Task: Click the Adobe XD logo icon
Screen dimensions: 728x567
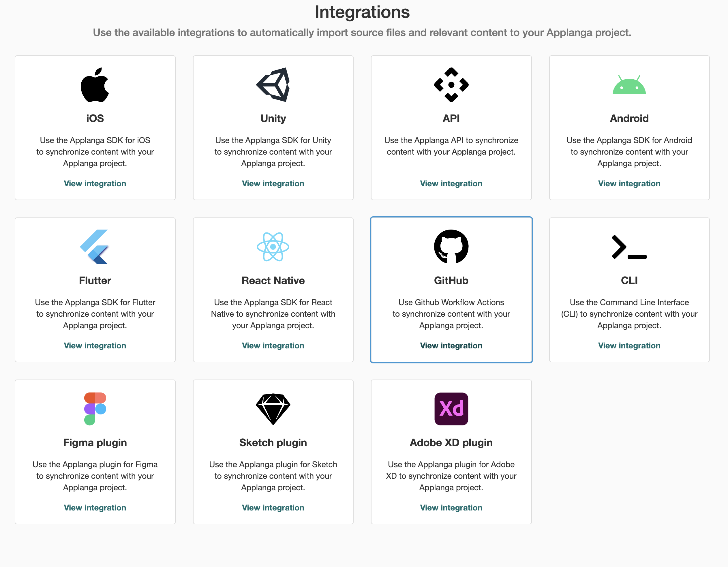Action: pos(451,409)
